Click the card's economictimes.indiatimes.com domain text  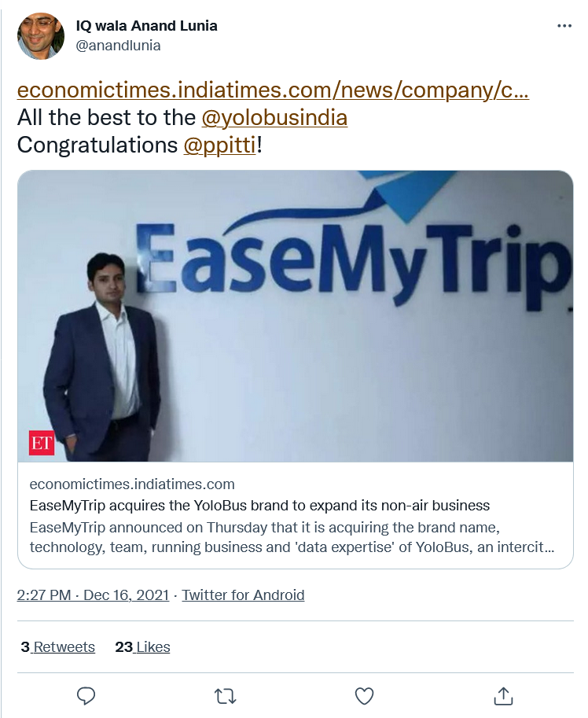coord(132,484)
